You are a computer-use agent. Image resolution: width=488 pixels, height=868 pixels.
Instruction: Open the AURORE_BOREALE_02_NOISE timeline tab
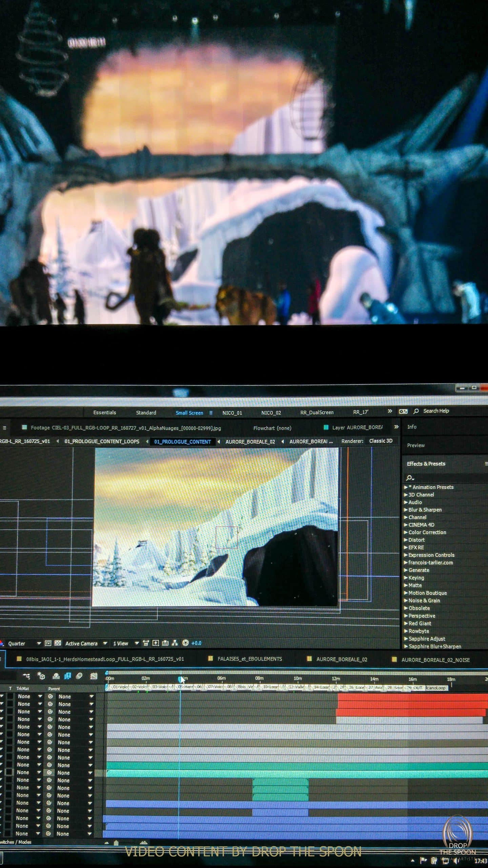point(435,660)
